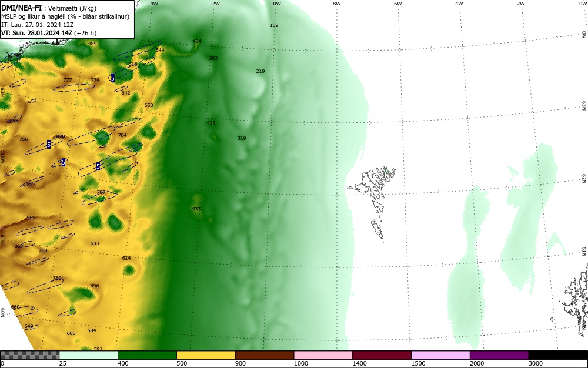This screenshot has height=368, width=588.
Task: Click the map value 416
Action: (x=211, y=123)
